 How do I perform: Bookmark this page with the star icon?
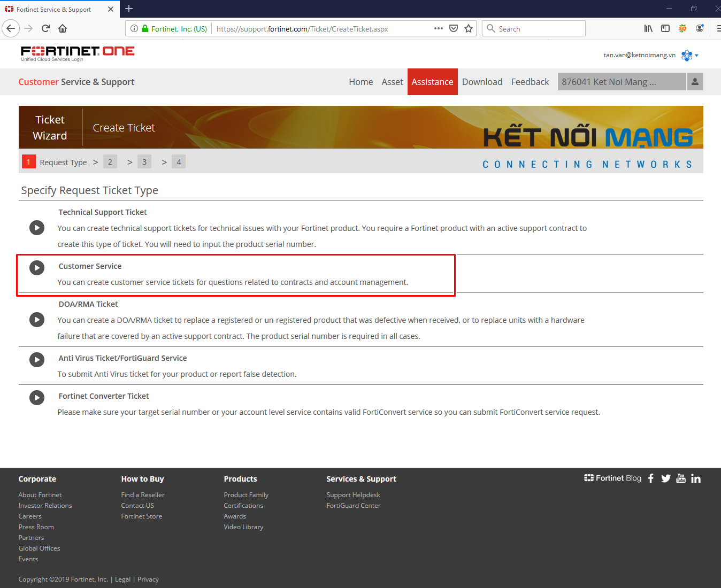469,28
